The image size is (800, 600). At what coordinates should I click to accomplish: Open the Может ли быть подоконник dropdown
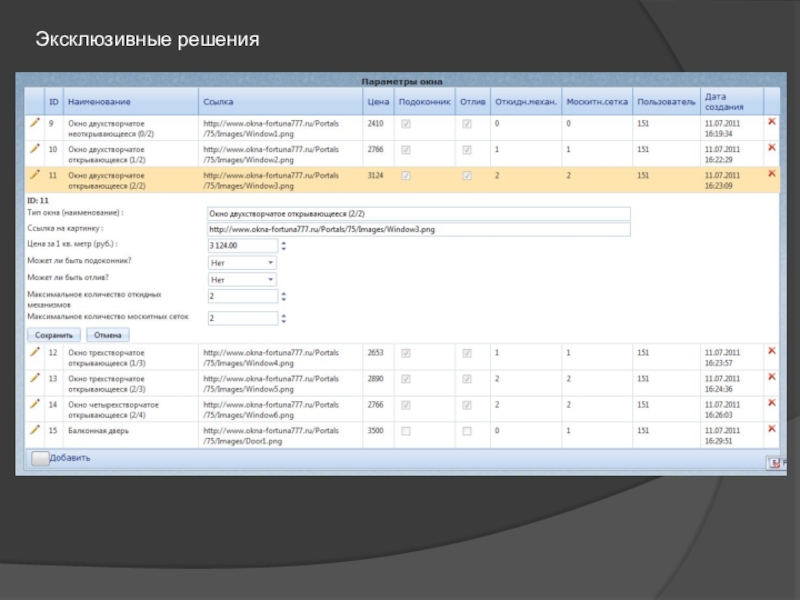(242, 263)
